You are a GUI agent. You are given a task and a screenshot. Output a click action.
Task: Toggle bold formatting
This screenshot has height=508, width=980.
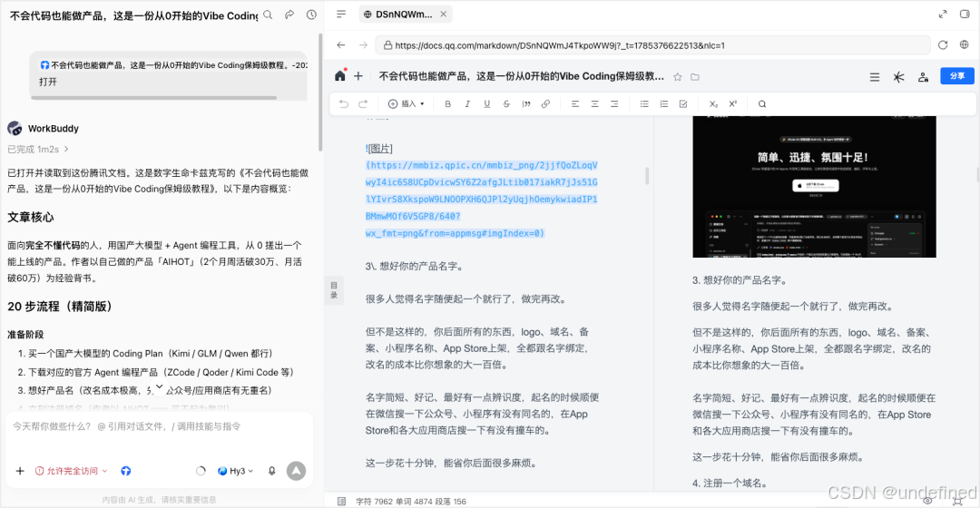(447, 103)
